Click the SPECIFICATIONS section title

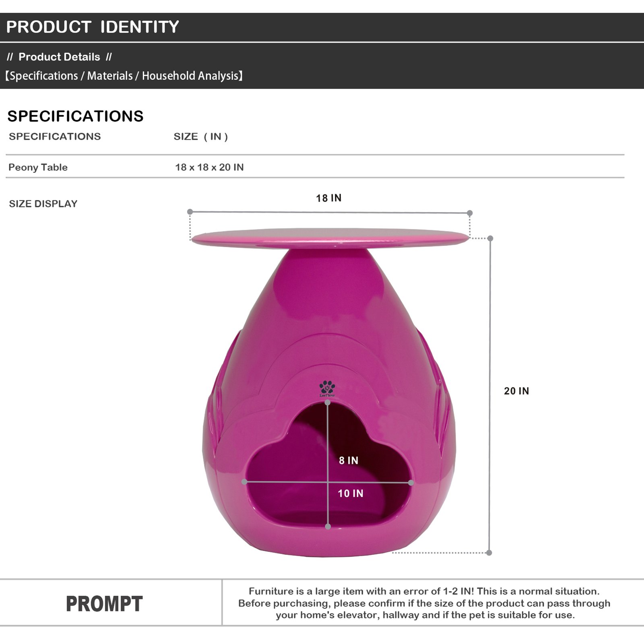pyautogui.click(x=75, y=116)
